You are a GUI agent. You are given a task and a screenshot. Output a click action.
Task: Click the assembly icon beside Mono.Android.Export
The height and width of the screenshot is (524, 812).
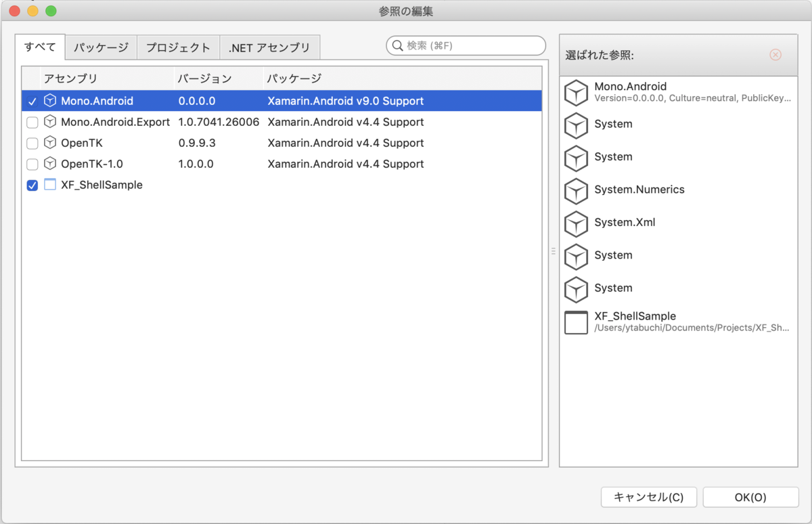pyautogui.click(x=50, y=122)
